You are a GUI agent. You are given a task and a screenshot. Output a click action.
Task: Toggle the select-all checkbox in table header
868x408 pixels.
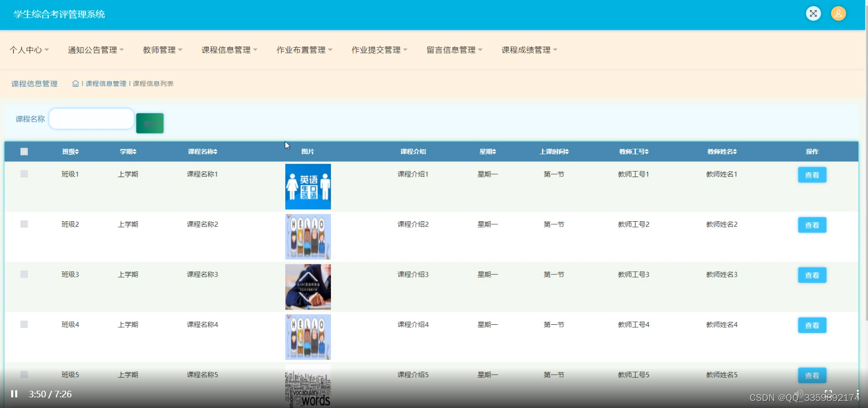click(x=24, y=151)
